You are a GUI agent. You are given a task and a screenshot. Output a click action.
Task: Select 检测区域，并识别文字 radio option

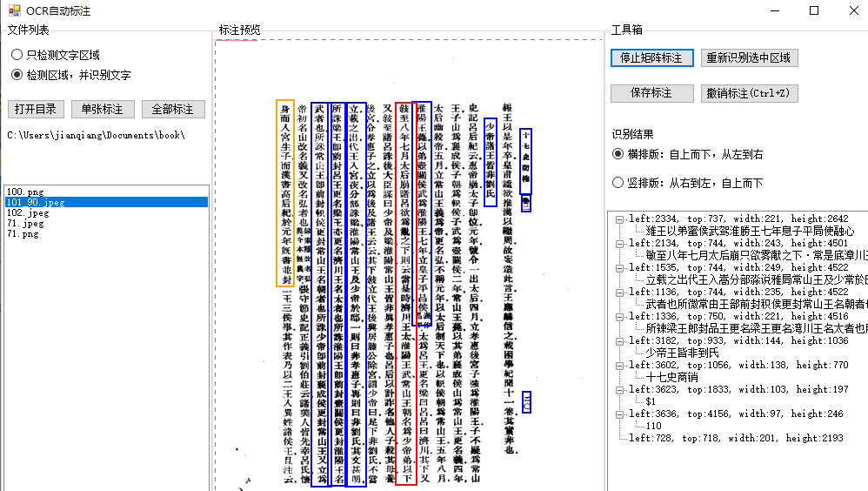(70, 75)
